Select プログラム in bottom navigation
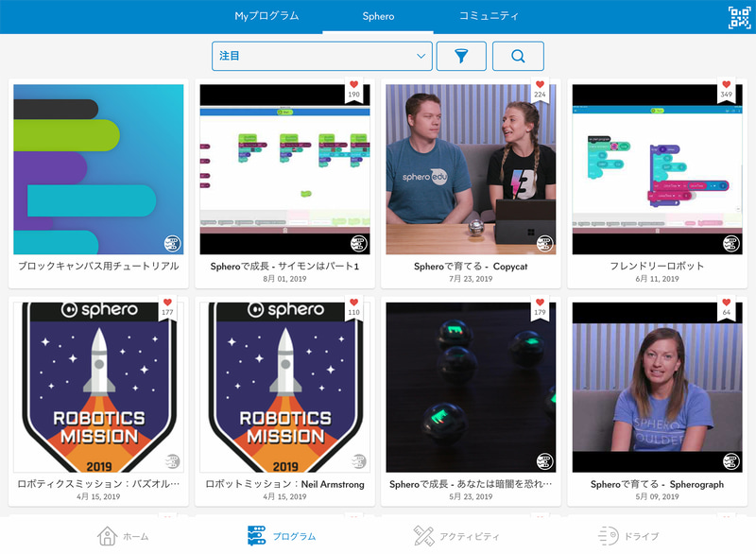Image resolution: width=756 pixels, height=554 pixels. point(282,536)
